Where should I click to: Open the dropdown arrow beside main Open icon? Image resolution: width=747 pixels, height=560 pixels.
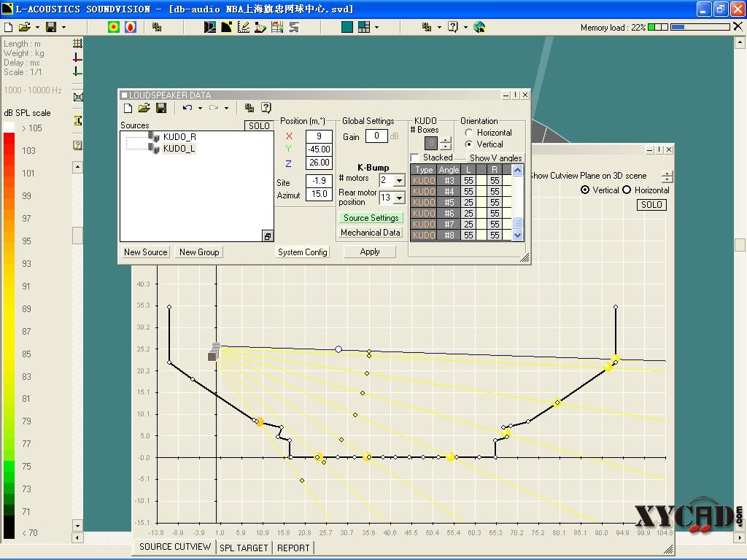point(37,27)
